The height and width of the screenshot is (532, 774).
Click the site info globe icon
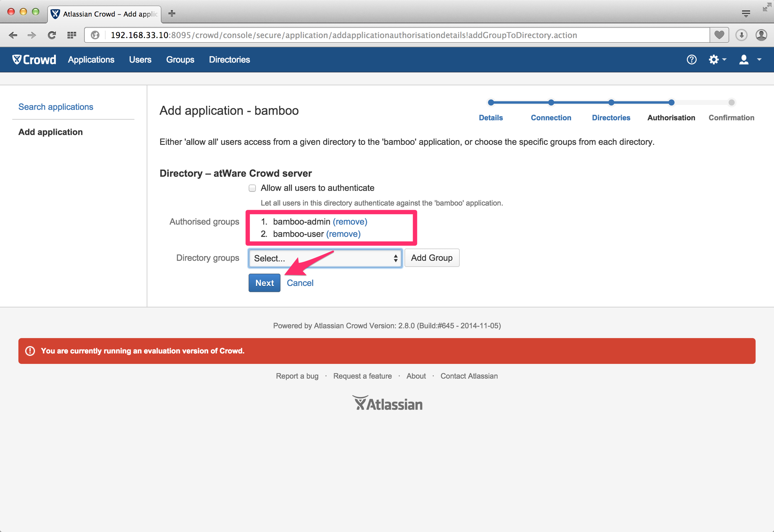tap(95, 35)
